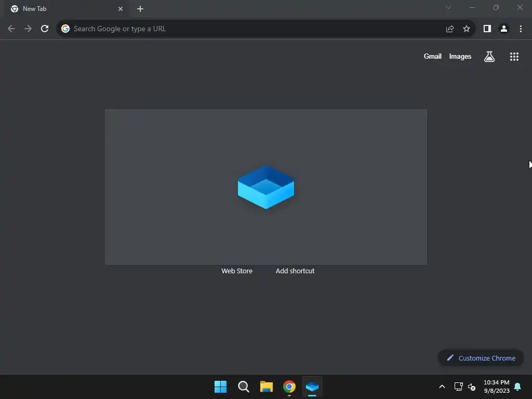
Task: Restore down the Chrome window
Action: (x=496, y=7)
